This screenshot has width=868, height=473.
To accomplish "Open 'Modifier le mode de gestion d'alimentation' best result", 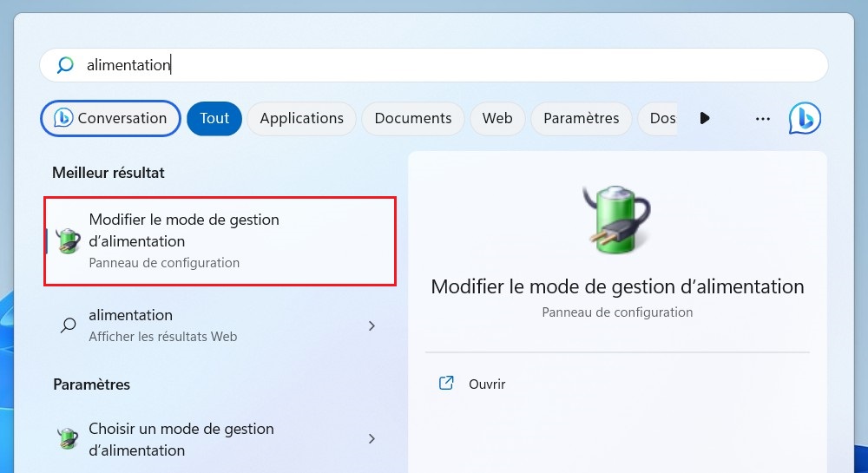I will pyautogui.click(x=220, y=241).
